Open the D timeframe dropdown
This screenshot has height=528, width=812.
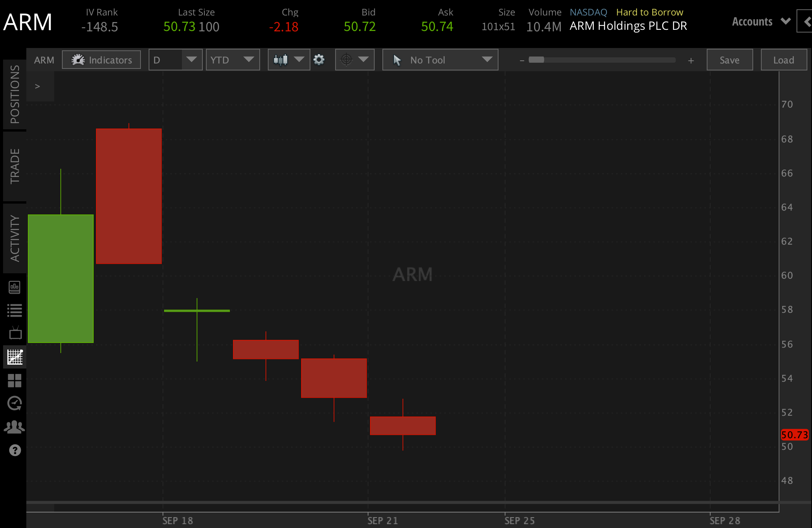click(176, 60)
